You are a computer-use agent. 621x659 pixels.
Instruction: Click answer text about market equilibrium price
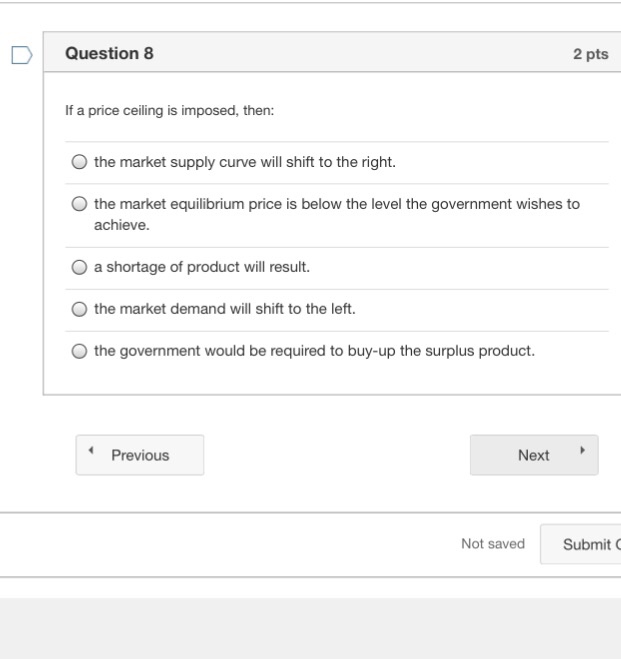click(336, 204)
